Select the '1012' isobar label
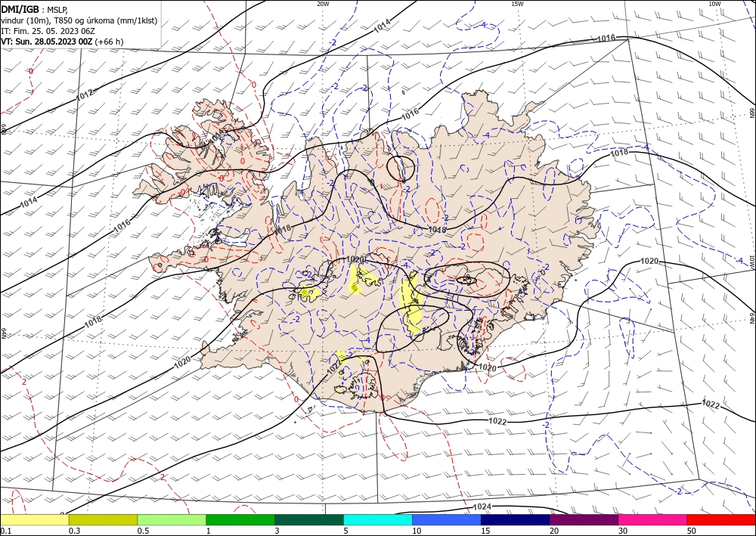 [85, 95]
